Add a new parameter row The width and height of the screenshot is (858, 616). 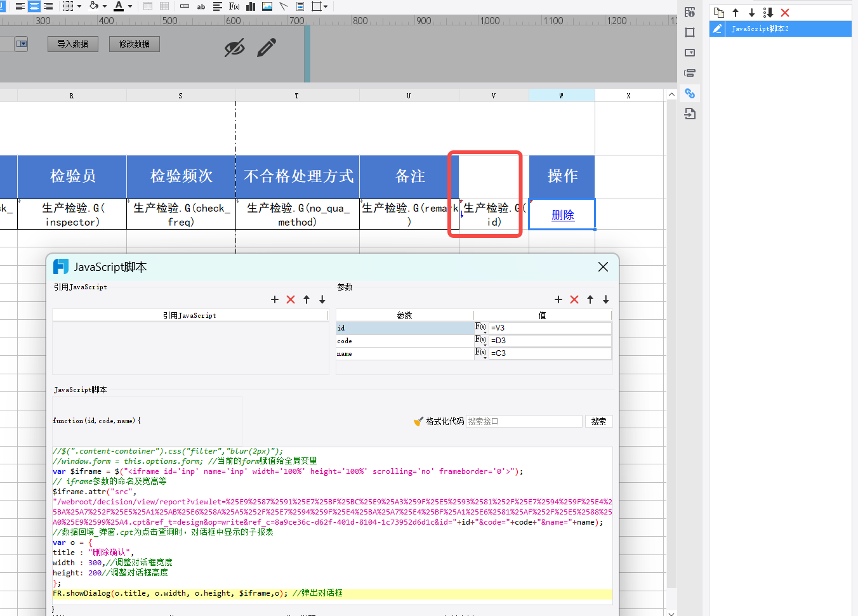(558, 299)
